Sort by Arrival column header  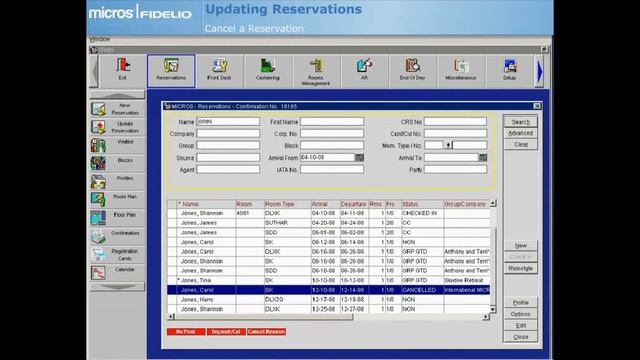pyautogui.click(x=325, y=204)
